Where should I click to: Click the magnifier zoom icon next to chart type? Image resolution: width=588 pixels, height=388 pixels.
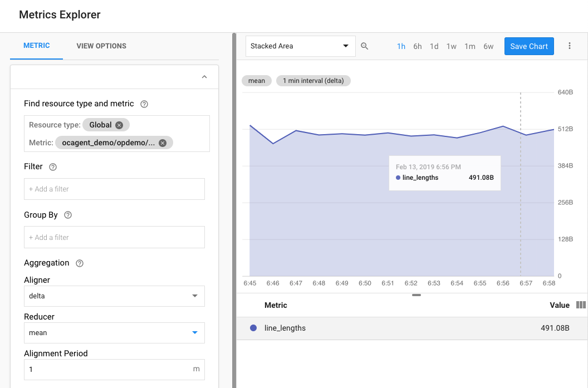[x=364, y=46]
